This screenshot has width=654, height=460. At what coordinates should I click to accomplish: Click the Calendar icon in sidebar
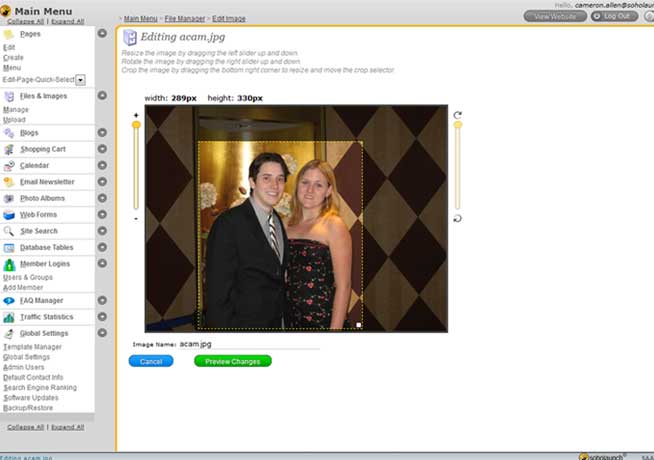(9, 165)
